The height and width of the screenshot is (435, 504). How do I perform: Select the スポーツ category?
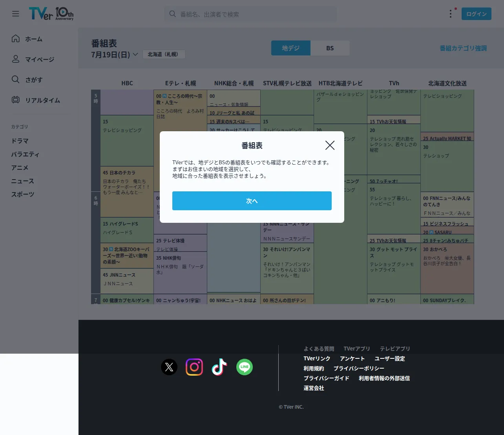pos(22,194)
